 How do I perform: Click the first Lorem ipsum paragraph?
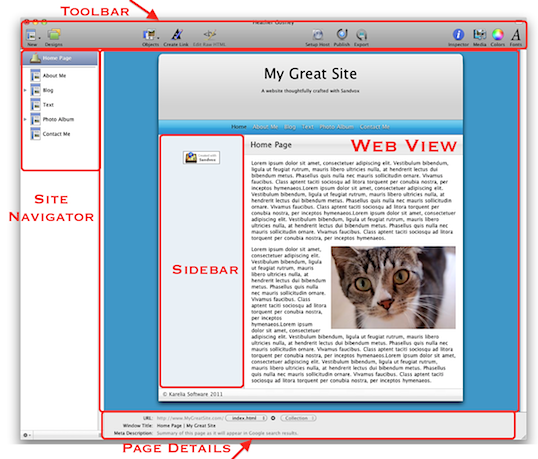[x=353, y=200]
